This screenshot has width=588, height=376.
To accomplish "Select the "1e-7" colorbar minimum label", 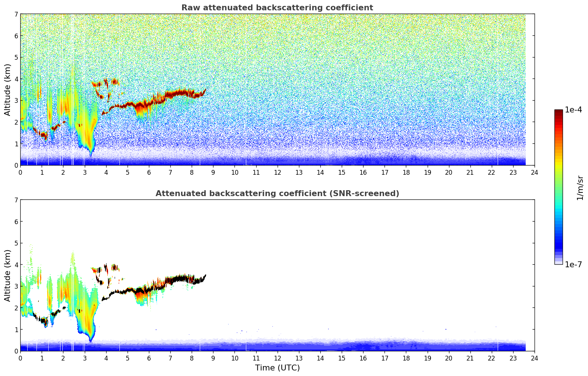I will 573,265.
